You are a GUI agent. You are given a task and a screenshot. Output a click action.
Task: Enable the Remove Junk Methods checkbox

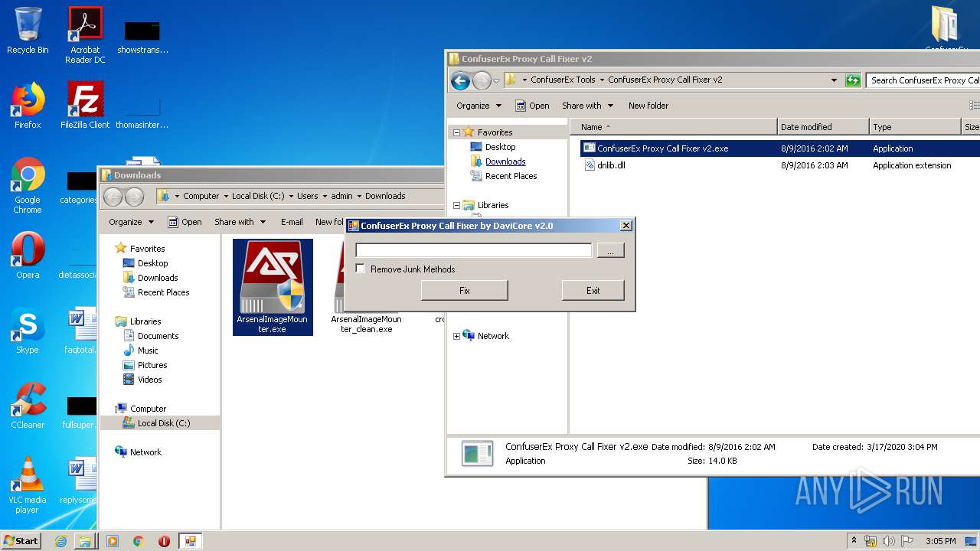361,269
